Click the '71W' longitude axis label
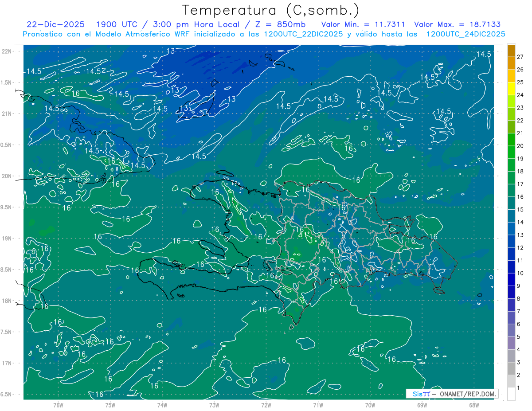The height and width of the screenshot is (411, 532). 318,405
